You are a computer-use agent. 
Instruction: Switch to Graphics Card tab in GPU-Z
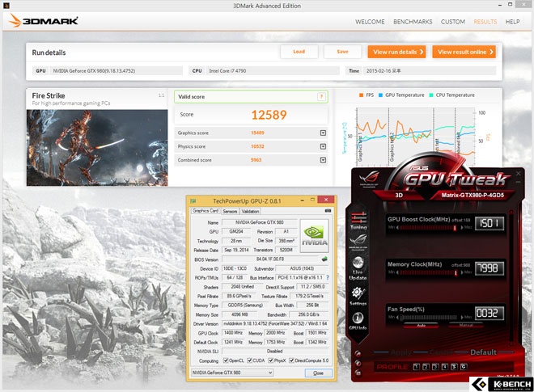206,211
